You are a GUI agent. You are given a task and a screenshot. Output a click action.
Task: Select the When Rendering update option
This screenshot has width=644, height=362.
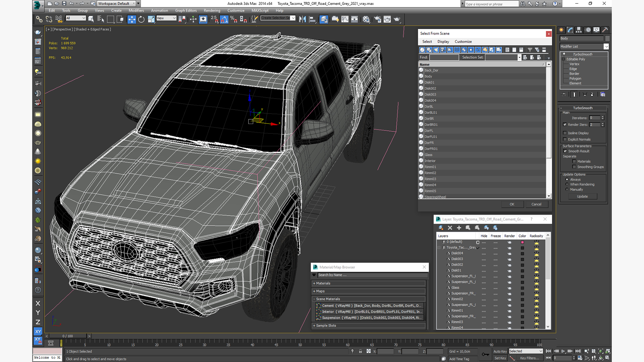[567, 184]
